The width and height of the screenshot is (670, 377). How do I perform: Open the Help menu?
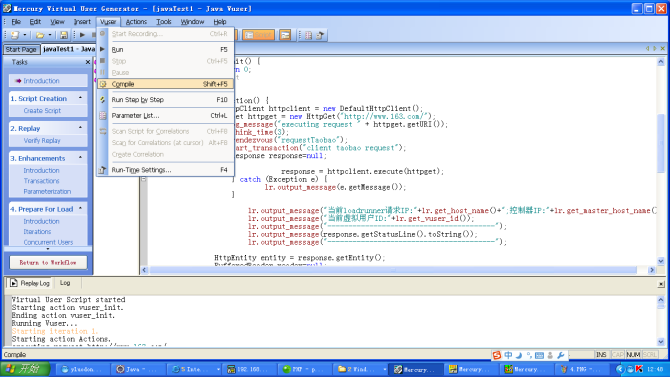(x=220, y=21)
